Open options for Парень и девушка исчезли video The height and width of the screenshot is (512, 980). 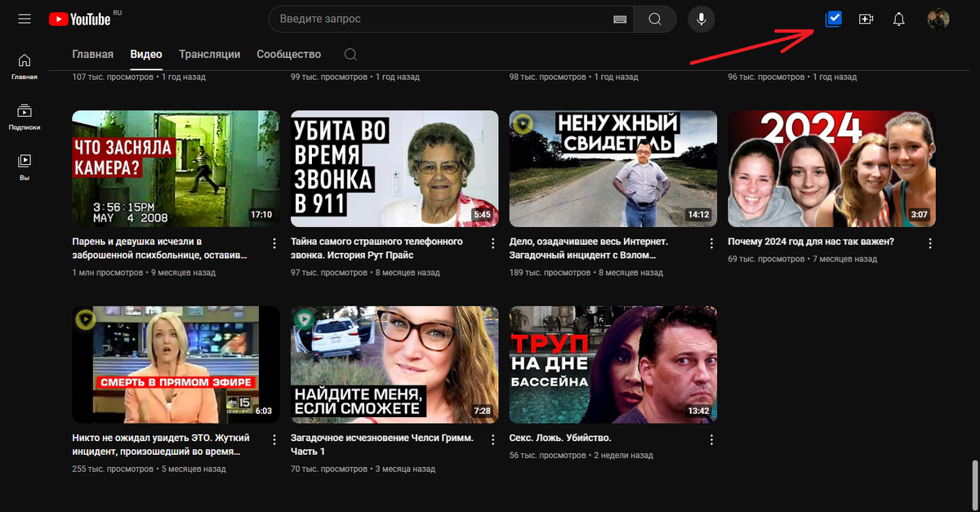click(274, 243)
